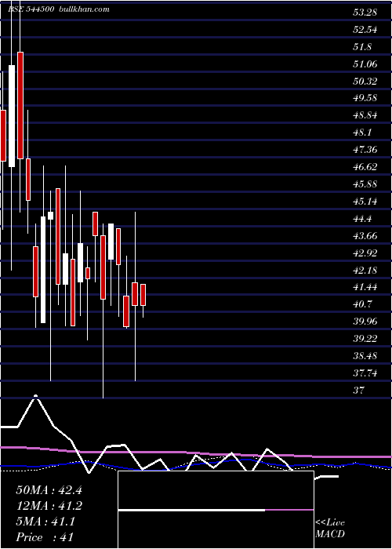This screenshot has width=392, height=549.
Task: Click the Price : 41 readout
Action: [x=45, y=537]
